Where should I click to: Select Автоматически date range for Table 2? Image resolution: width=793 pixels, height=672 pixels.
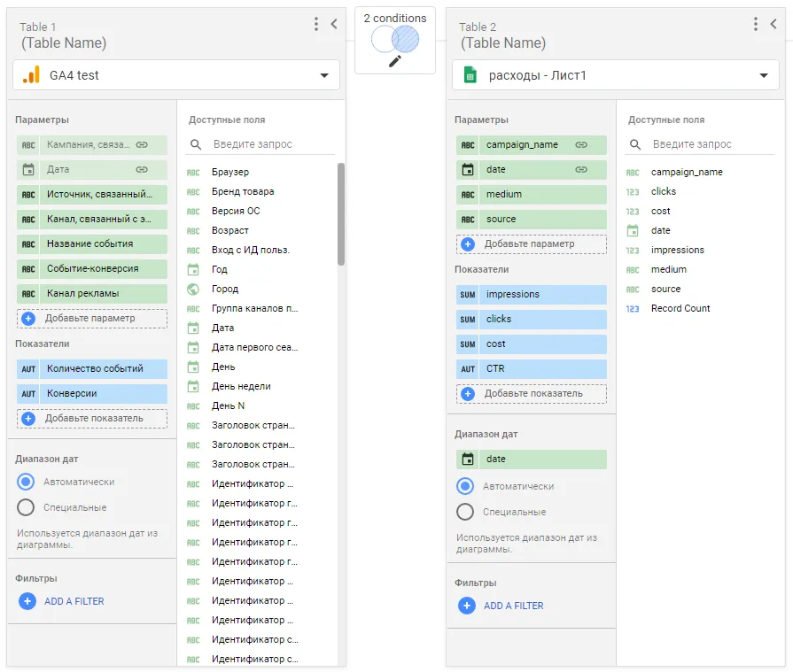[x=465, y=486]
